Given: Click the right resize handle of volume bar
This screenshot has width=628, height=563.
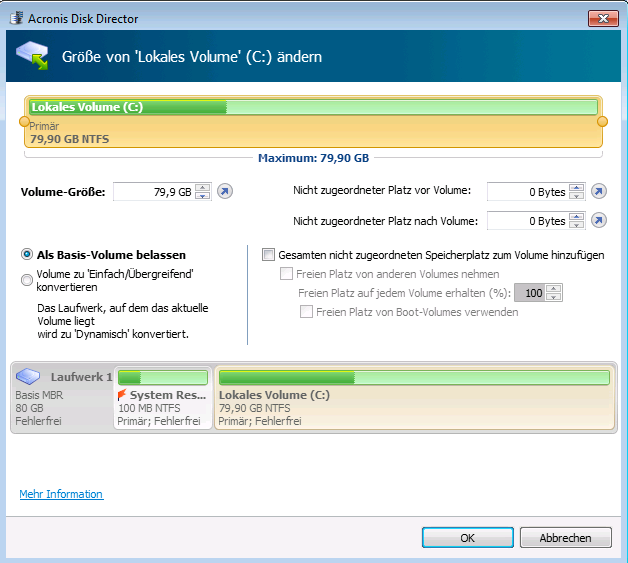Looking at the screenshot, I should pyautogui.click(x=602, y=121).
